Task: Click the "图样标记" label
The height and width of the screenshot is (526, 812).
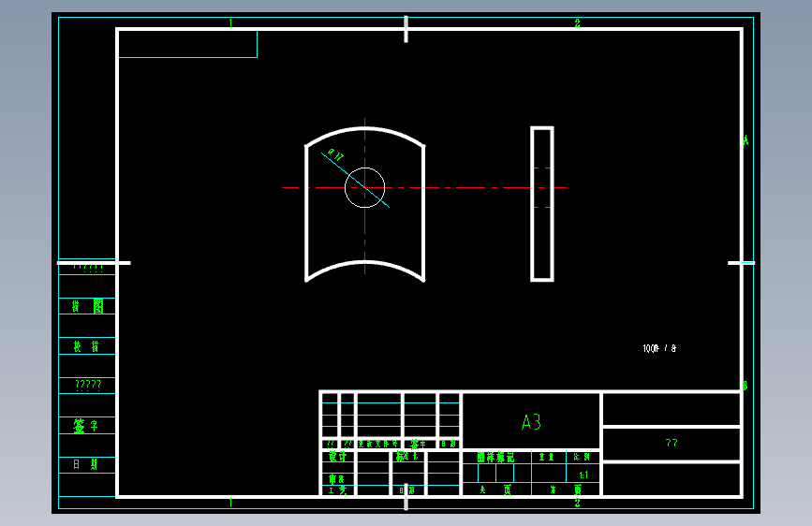Action: click(x=495, y=457)
